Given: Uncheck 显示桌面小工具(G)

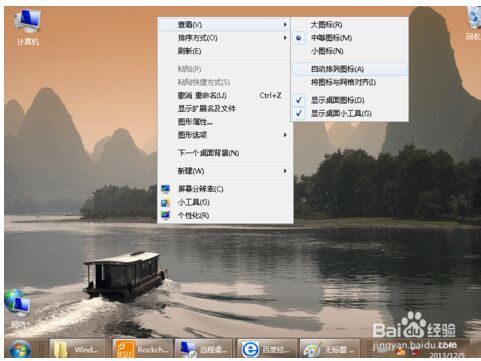Looking at the screenshot, I should click(349, 113).
